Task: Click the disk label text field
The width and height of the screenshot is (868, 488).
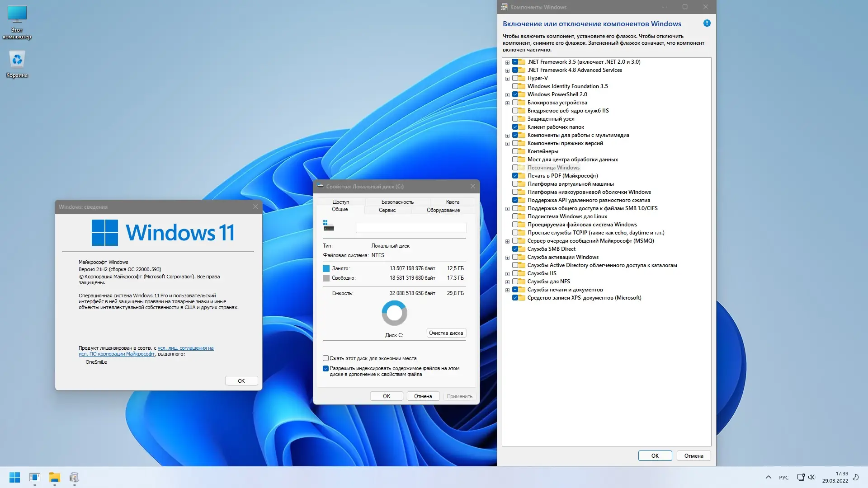Action: tap(410, 228)
